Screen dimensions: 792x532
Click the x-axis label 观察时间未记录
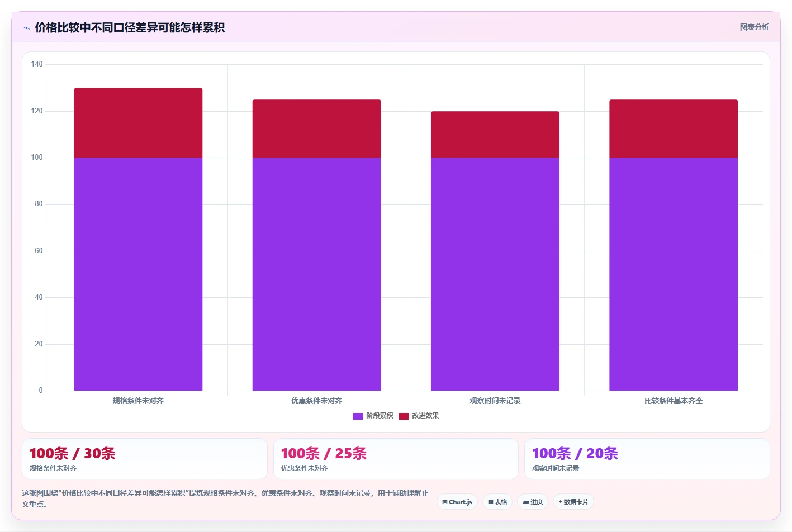coord(495,401)
